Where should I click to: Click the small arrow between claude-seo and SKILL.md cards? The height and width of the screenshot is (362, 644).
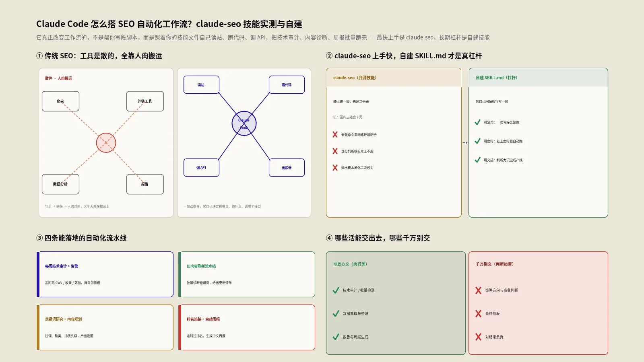click(x=465, y=143)
